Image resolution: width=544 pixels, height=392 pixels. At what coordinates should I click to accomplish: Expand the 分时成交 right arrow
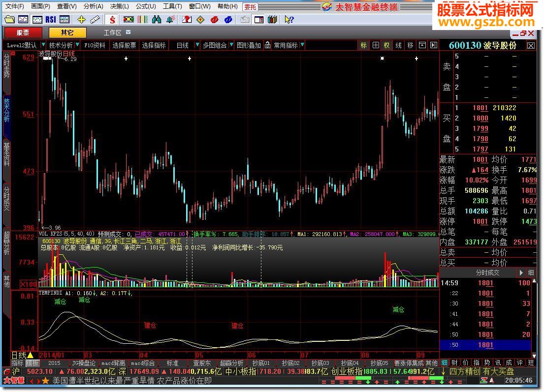pyautogui.click(x=521, y=272)
